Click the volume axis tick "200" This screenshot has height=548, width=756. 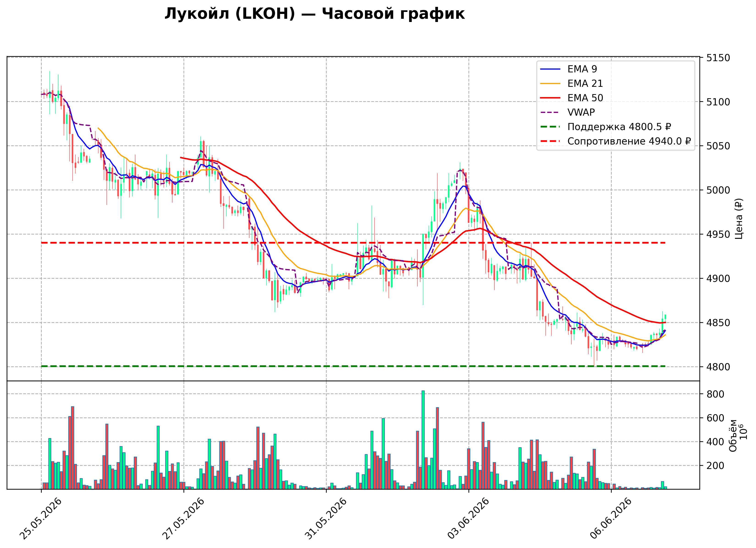[716, 466]
